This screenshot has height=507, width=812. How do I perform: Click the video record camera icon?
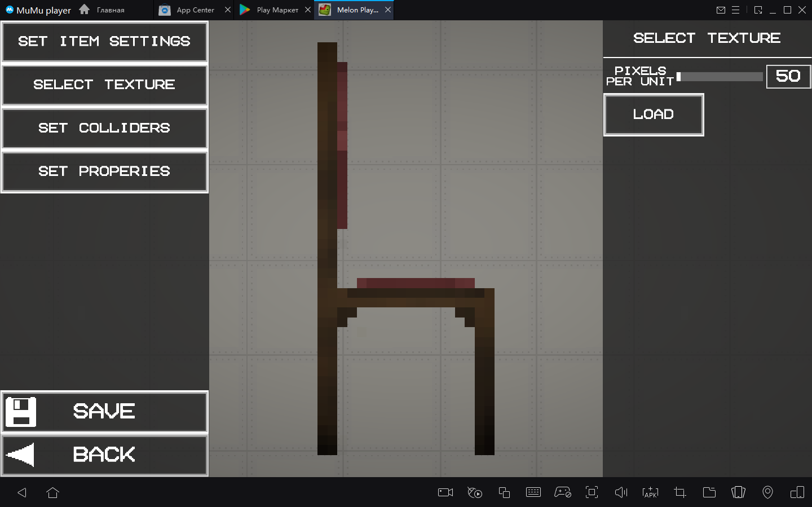pos(445,492)
